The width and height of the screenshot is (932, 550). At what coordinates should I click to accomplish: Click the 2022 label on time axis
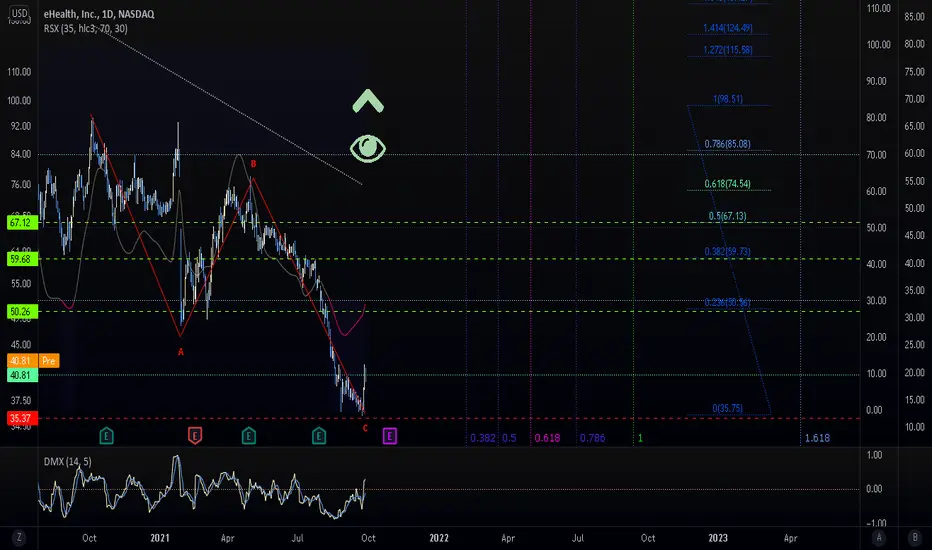click(439, 538)
